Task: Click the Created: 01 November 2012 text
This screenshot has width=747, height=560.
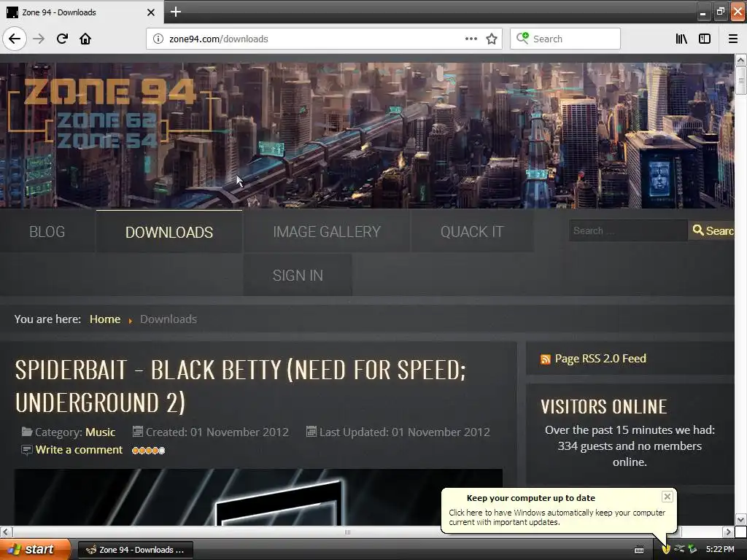Action: [x=217, y=432]
